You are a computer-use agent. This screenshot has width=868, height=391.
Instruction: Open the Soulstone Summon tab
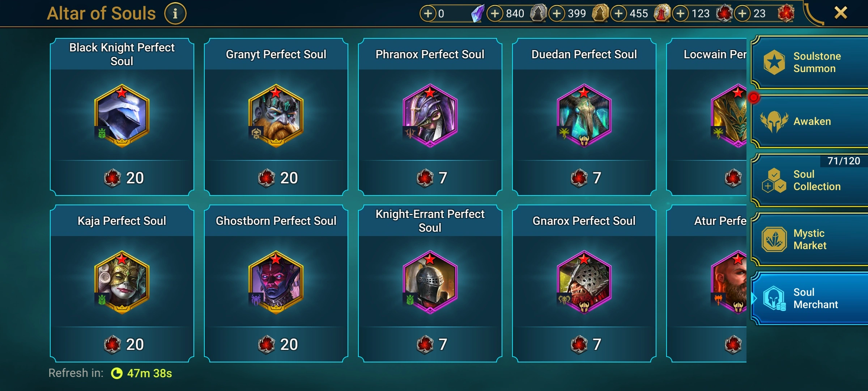809,62
